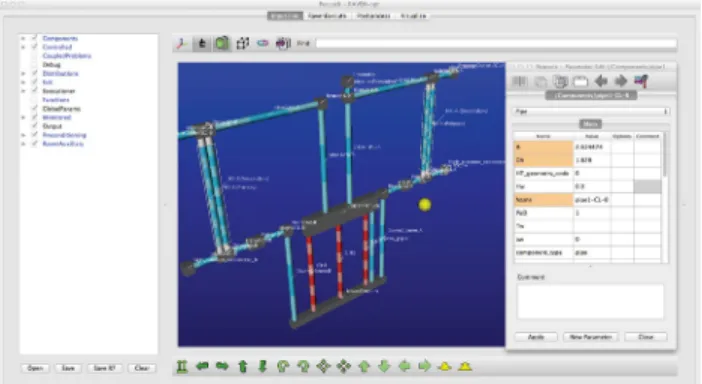Switch to the Visualize tab
The height and width of the screenshot is (384, 702).
413,16
